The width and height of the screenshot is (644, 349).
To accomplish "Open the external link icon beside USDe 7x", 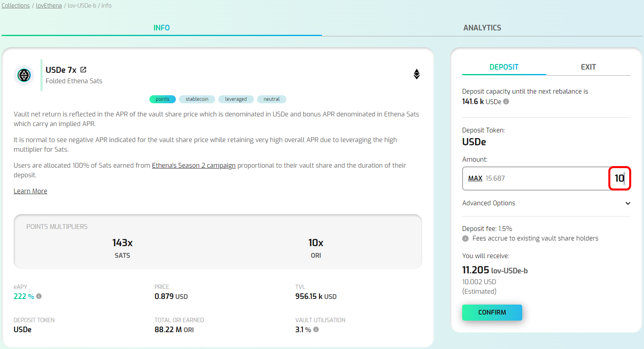I will click(83, 70).
